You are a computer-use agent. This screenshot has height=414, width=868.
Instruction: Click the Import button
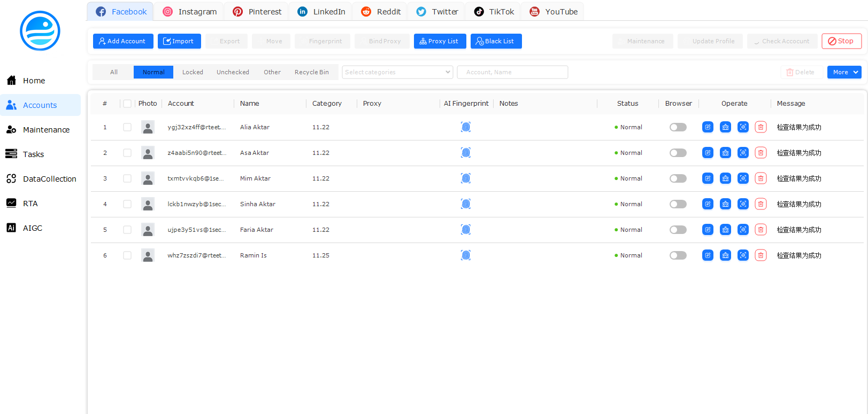point(179,41)
